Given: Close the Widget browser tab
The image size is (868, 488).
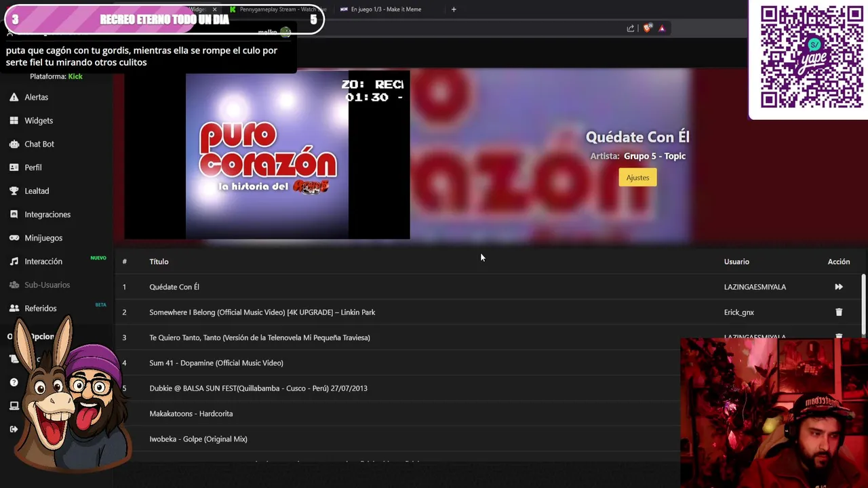Looking at the screenshot, I should point(214,9).
